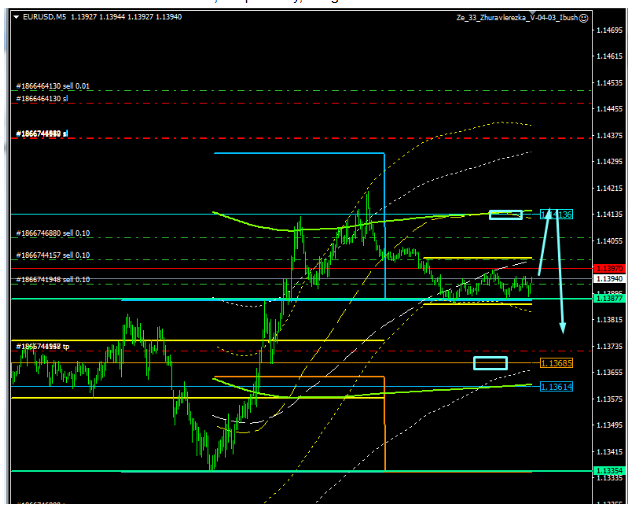This screenshot has height=513, width=636.
Task: Click the red 1.13970 price tag
Action: (610, 268)
